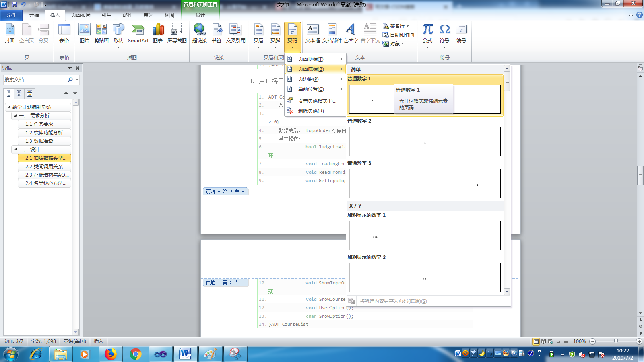Close the navigation (导航) pane
644x362 pixels.
tap(78, 68)
